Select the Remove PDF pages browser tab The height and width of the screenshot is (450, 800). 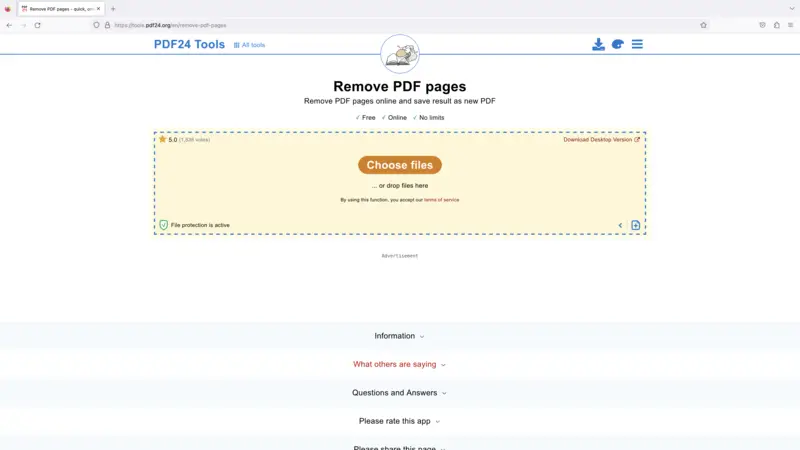61,9
